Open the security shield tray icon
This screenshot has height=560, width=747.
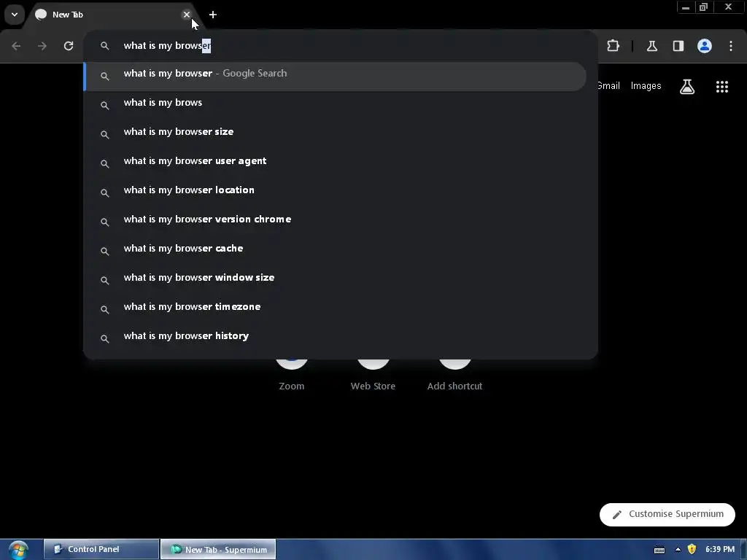point(692,550)
